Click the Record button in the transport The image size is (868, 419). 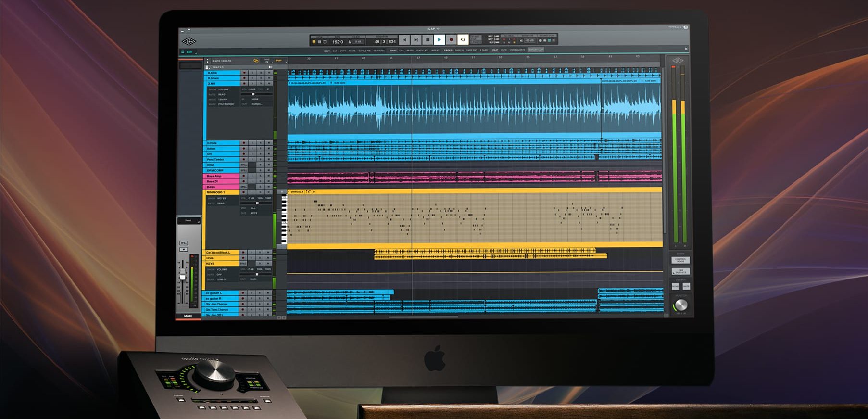(x=451, y=40)
